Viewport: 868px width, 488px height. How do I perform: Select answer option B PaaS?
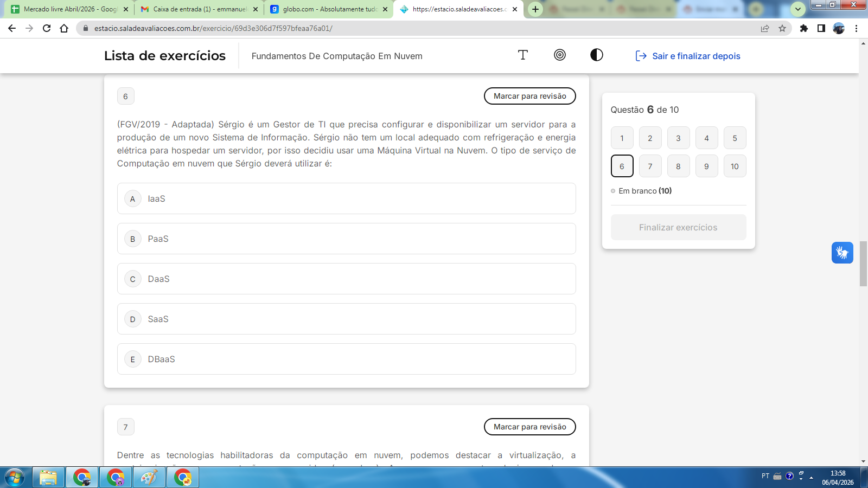[346, 239]
